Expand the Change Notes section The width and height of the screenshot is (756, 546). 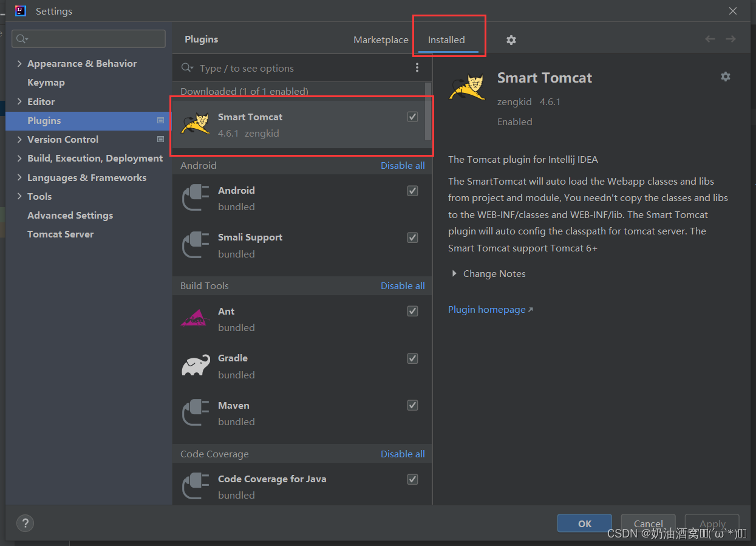tap(454, 274)
